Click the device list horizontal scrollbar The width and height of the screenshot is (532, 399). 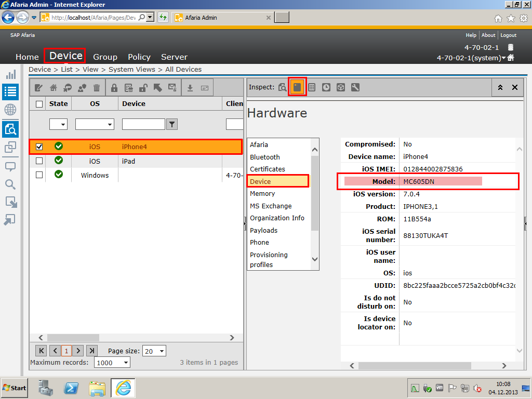click(73, 338)
